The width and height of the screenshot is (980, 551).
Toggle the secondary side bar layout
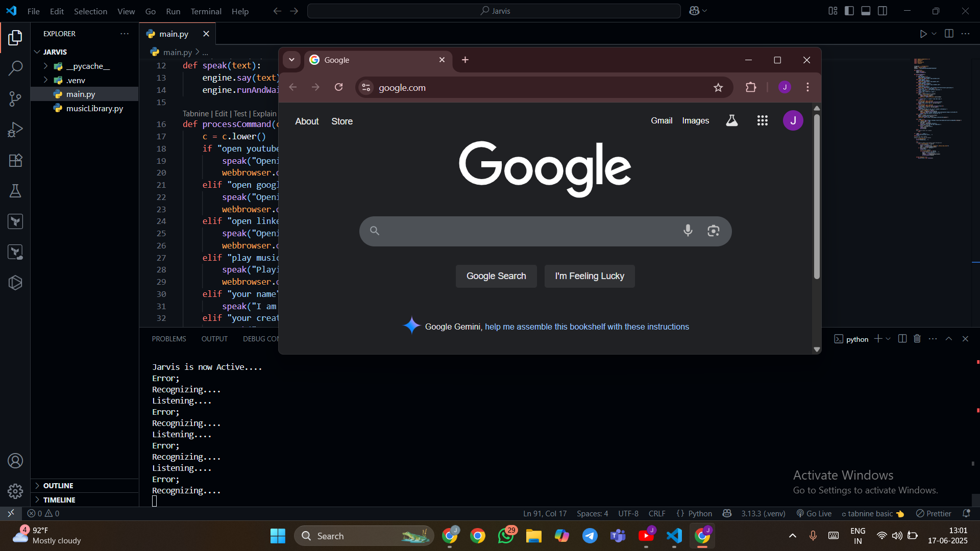click(x=883, y=11)
